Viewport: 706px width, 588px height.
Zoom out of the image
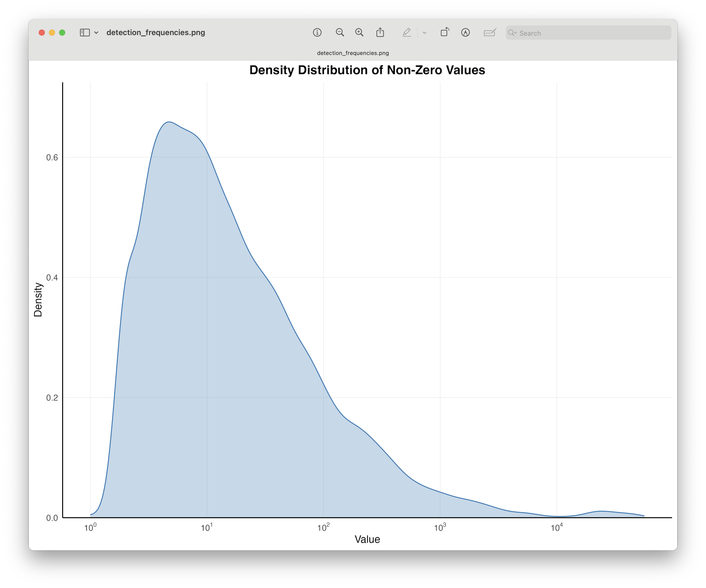click(340, 33)
